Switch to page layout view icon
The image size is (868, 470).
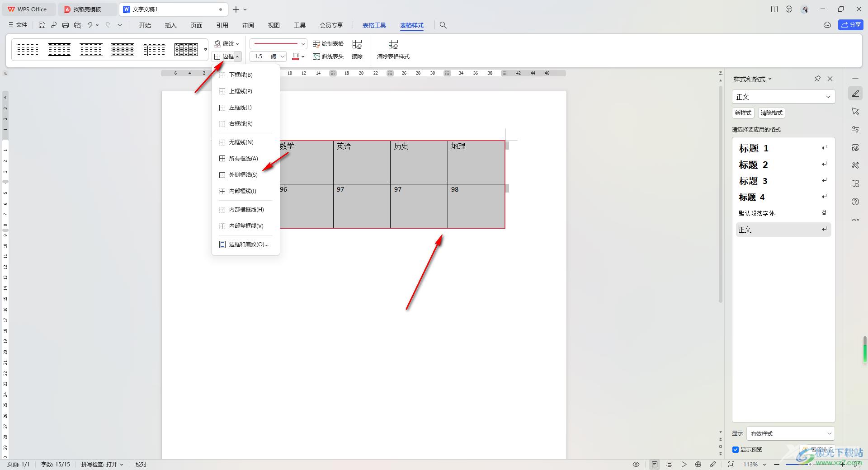pos(655,465)
